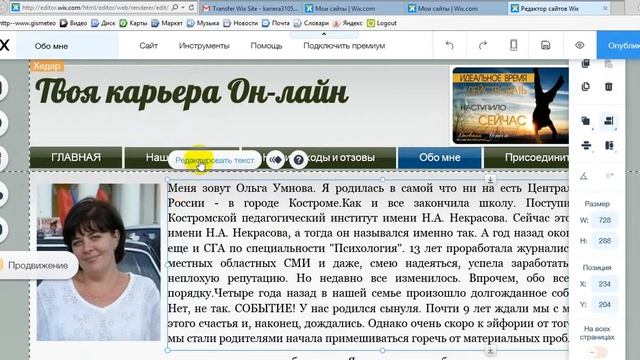
Task: Select the Твоя карьера Он-лайн title
Action: (x=191, y=92)
